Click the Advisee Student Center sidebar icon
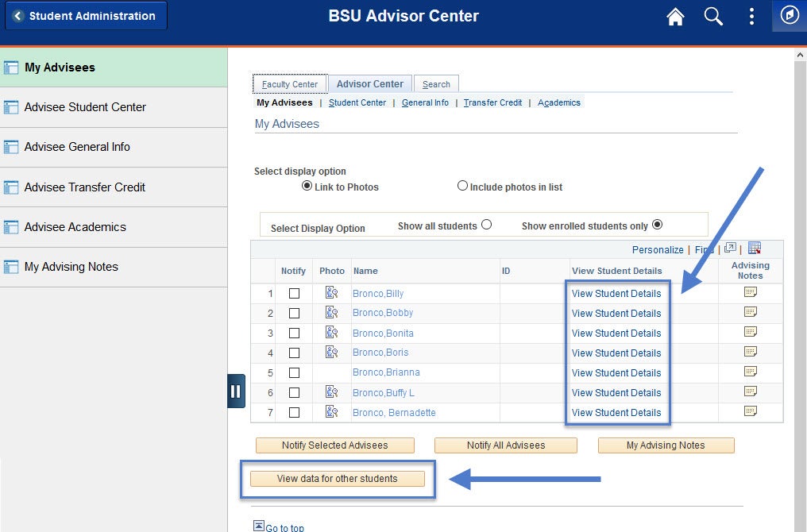The height and width of the screenshot is (532, 807). click(x=11, y=107)
